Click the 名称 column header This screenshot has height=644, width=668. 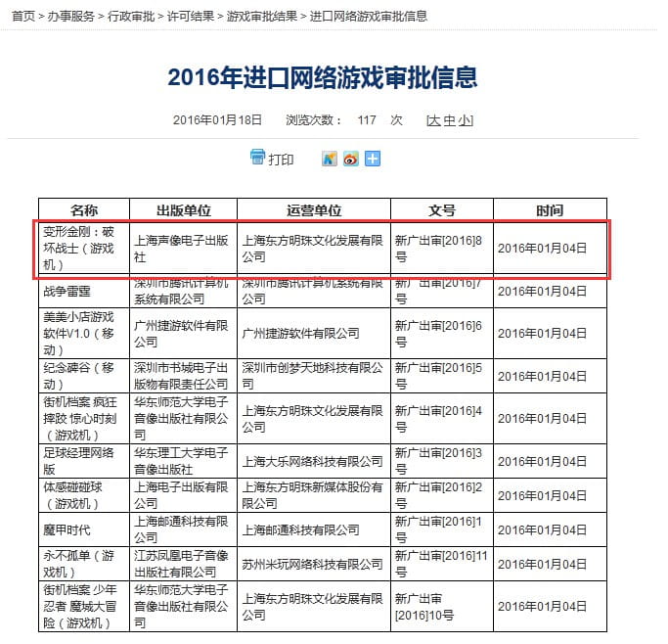(84, 210)
